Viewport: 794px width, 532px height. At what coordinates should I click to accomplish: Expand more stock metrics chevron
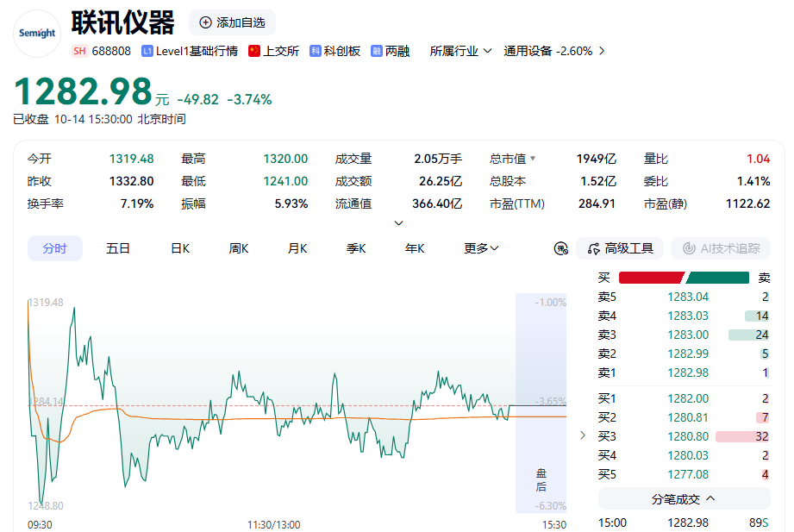(399, 223)
